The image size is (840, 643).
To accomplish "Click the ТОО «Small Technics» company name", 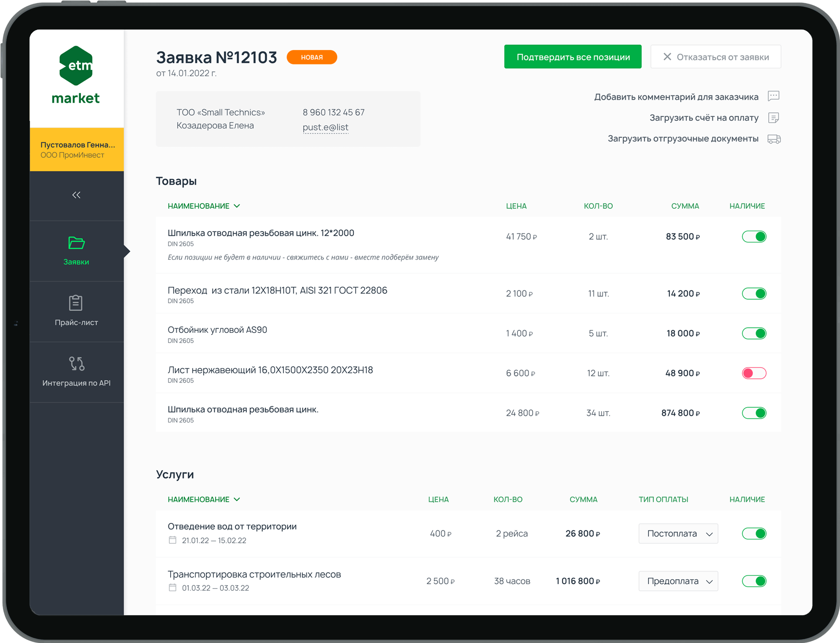I will click(x=221, y=112).
